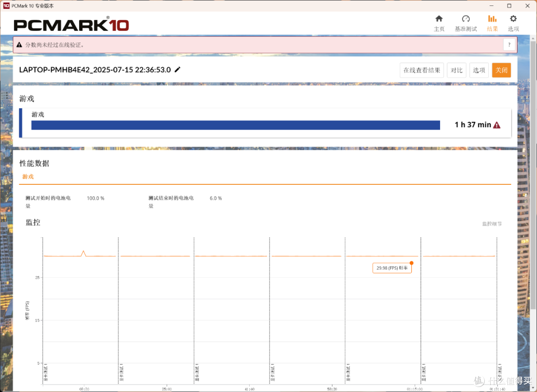The image size is (537, 392).
Task: Click the 选项 button next to 对比
Action: [479, 70]
